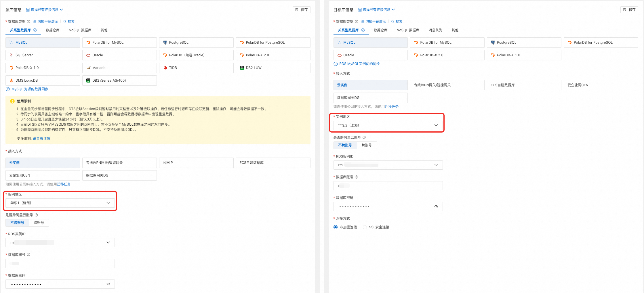
Task: Click the help icon beside target 数据库类型
Action: click(357, 22)
